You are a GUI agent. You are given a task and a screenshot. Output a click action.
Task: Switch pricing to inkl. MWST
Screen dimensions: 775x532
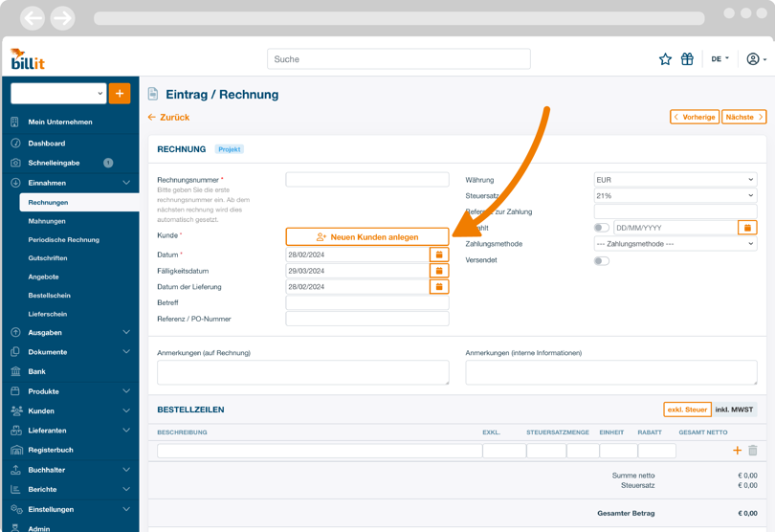tap(734, 410)
